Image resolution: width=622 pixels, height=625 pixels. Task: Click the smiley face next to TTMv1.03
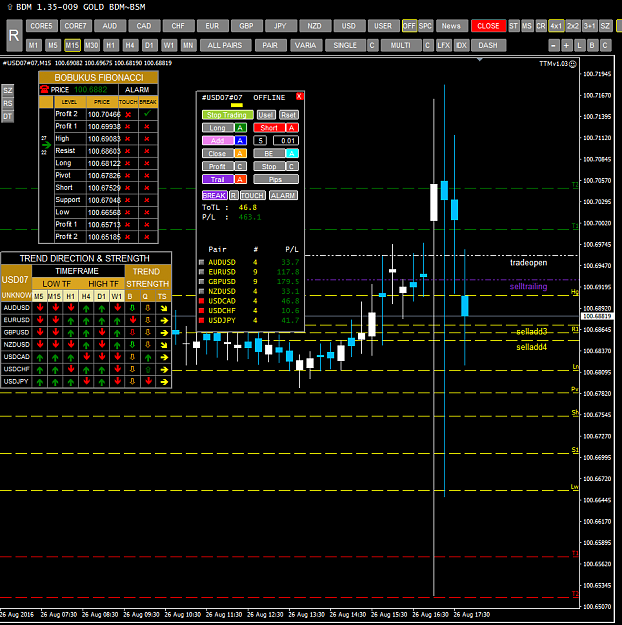pos(573,64)
